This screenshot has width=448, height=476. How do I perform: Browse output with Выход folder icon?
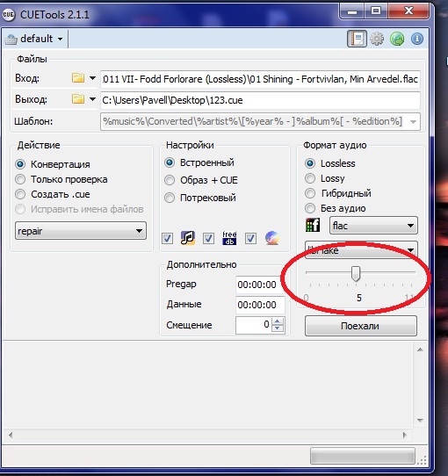[x=78, y=99]
